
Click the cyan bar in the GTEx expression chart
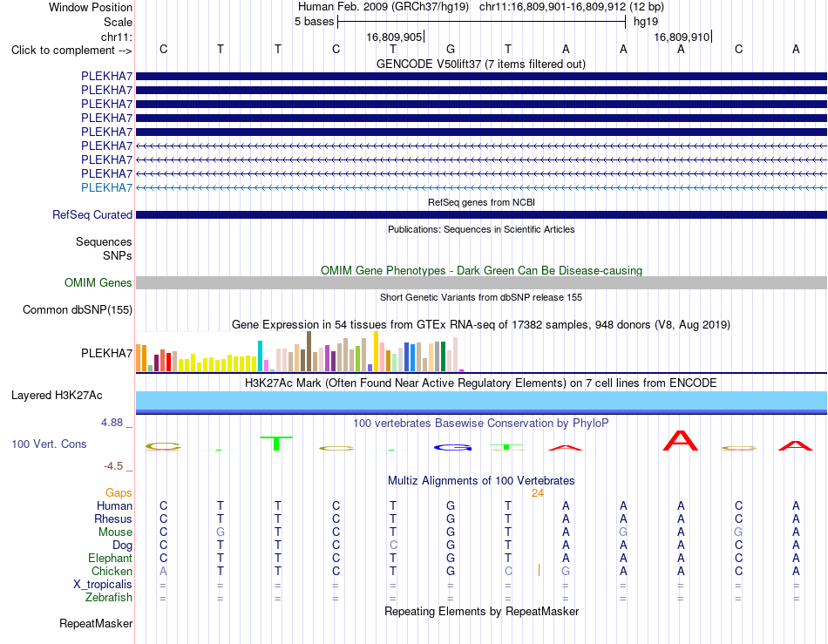(x=260, y=356)
